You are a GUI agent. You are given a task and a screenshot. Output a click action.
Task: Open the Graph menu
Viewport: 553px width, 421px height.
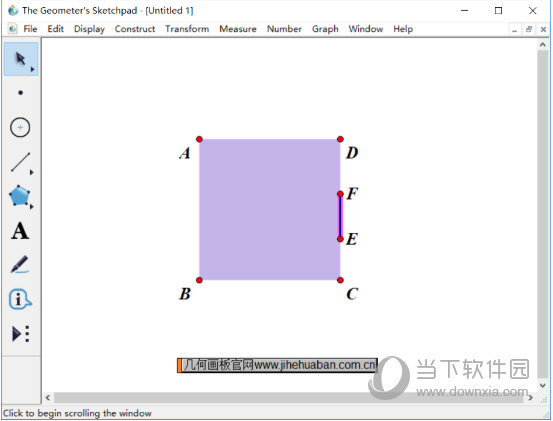(325, 29)
